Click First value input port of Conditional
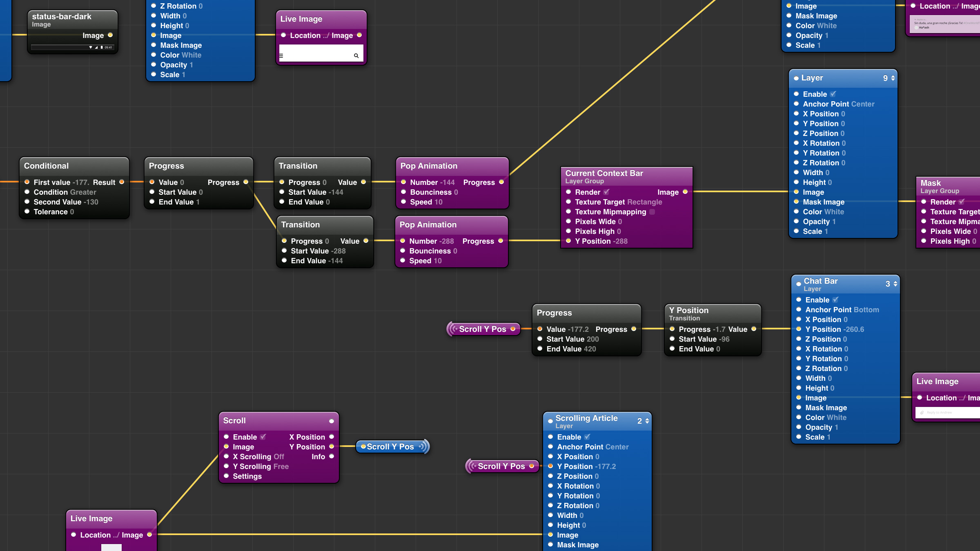 27,182
